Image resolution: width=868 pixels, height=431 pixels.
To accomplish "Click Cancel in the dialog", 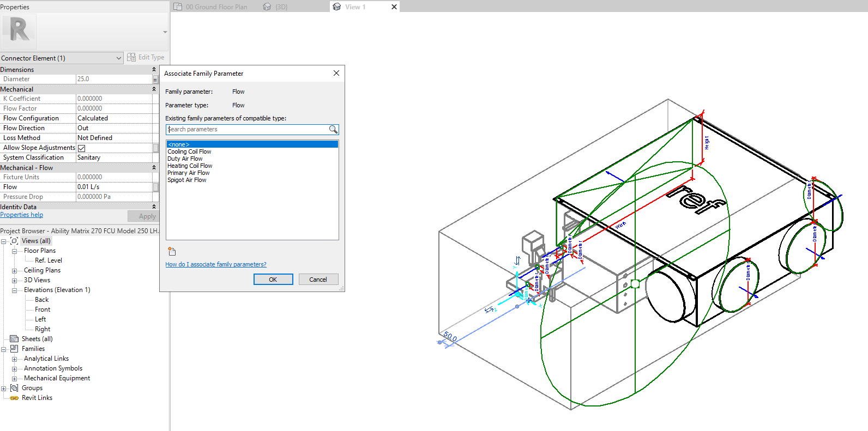I will coord(318,280).
